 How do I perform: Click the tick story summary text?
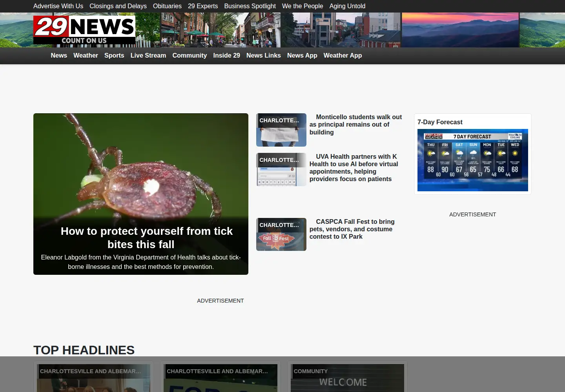pos(141,262)
